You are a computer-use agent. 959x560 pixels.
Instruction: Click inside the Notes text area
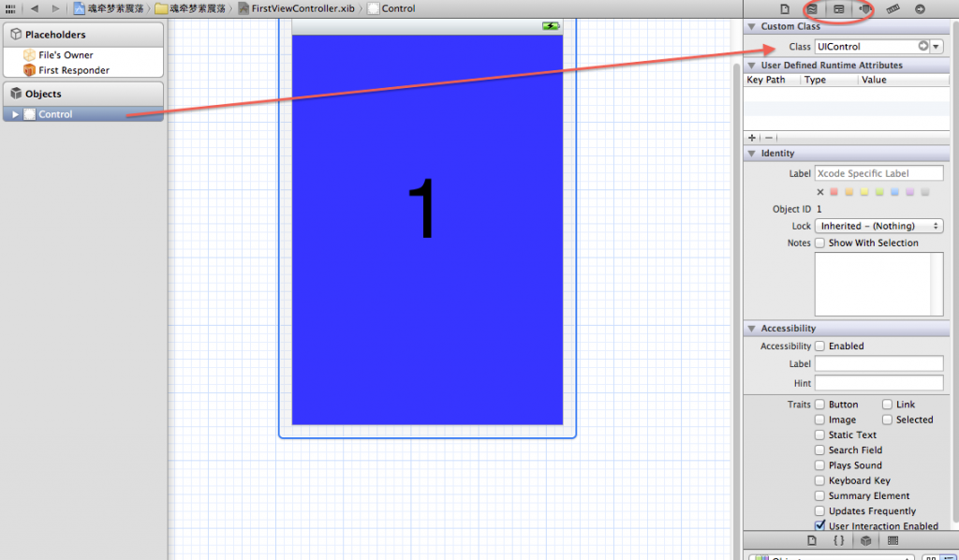(878, 285)
